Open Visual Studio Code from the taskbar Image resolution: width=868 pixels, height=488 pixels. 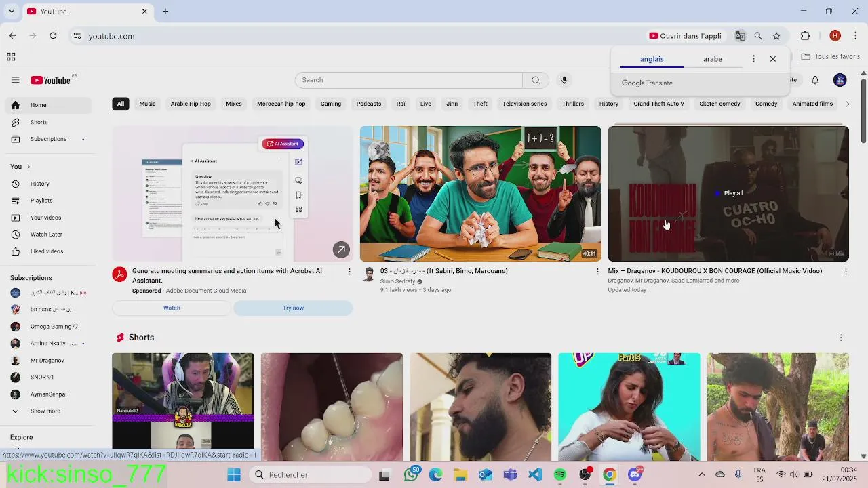point(535,474)
